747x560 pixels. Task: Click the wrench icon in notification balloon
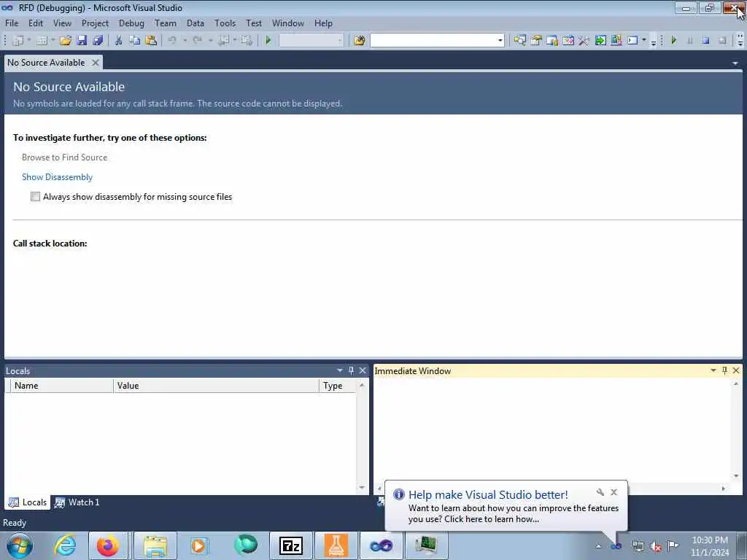coord(600,492)
